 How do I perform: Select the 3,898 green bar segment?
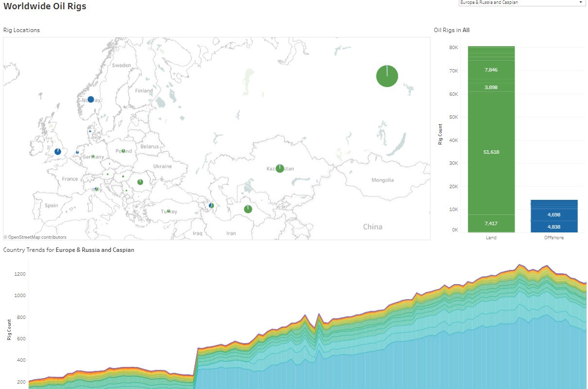[x=491, y=87]
